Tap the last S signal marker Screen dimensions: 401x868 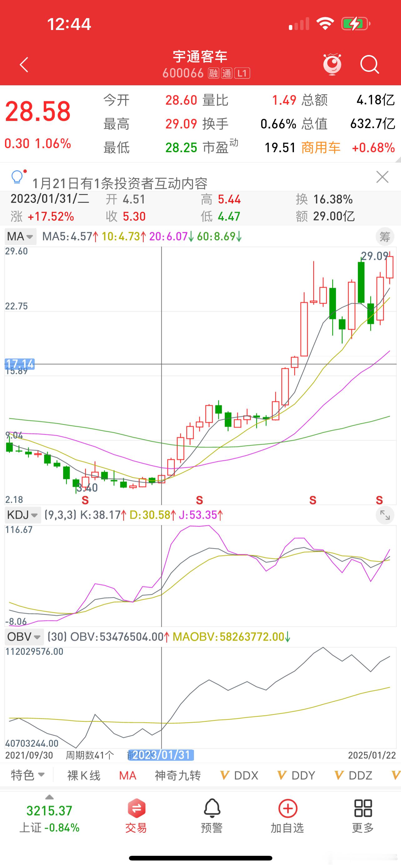(x=379, y=500)
